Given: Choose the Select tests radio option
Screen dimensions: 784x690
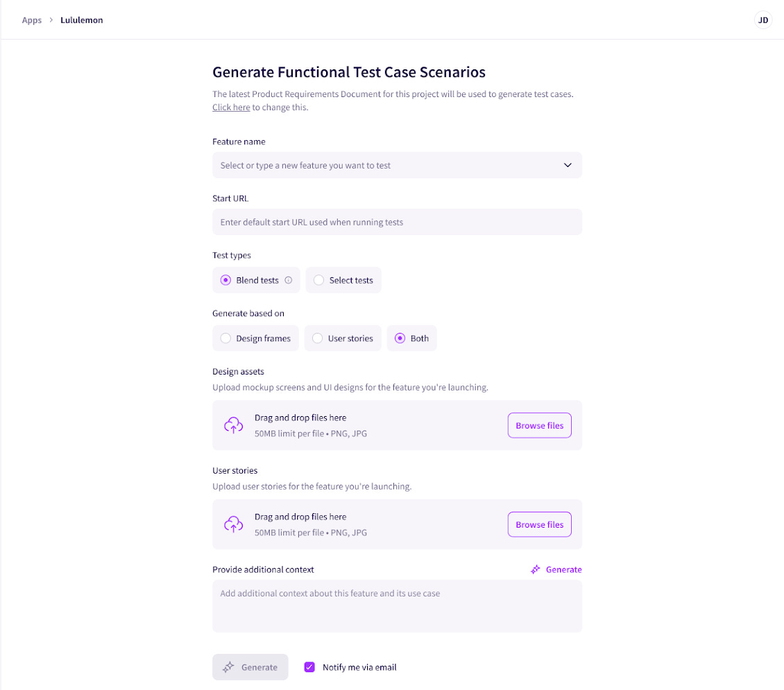Looking at the screenshot, I should coord(318,280).
